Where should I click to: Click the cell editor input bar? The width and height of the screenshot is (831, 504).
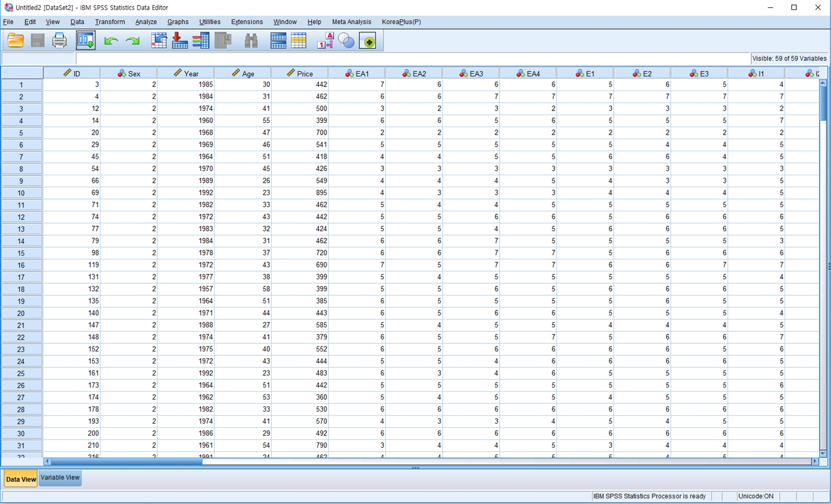411,59
